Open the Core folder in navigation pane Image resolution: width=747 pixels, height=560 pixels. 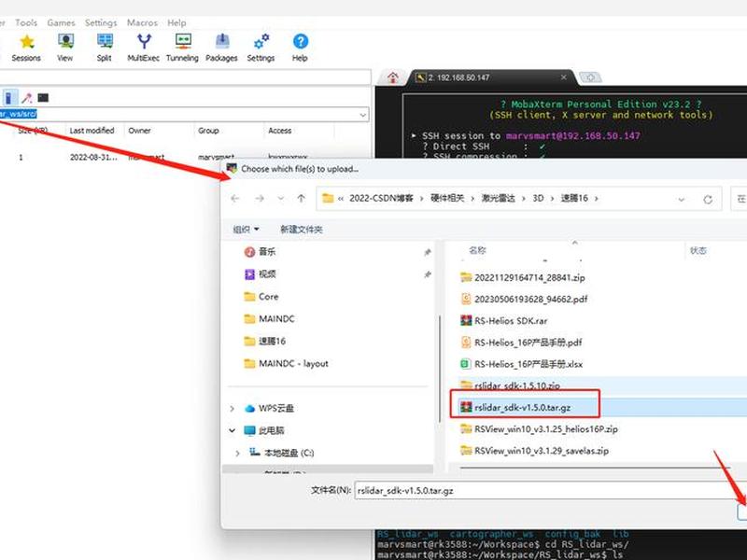tap(261, 297)
